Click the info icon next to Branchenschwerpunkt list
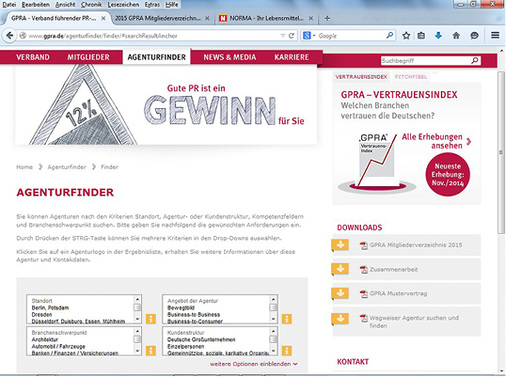506x377 pixels. point(151,351)
